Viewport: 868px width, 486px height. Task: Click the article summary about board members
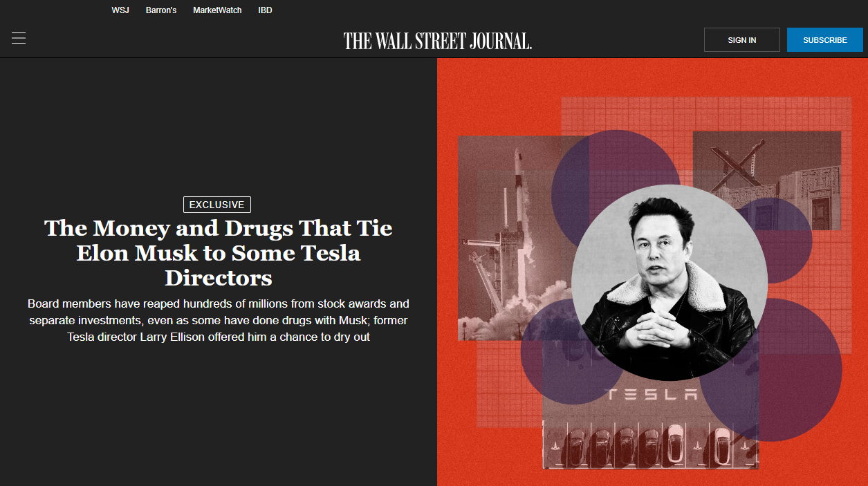pyautogui.click(x=218, y=320)
